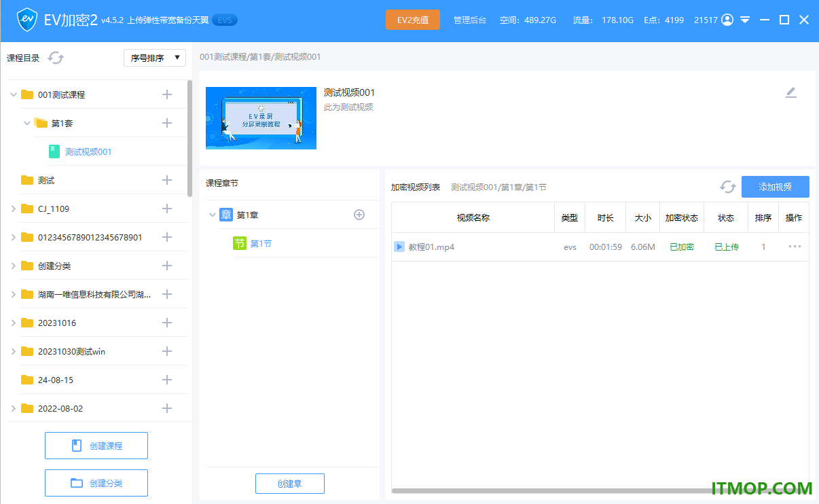
Task: Click the plus icon beside 24-08-15
Action: (167, 380)
